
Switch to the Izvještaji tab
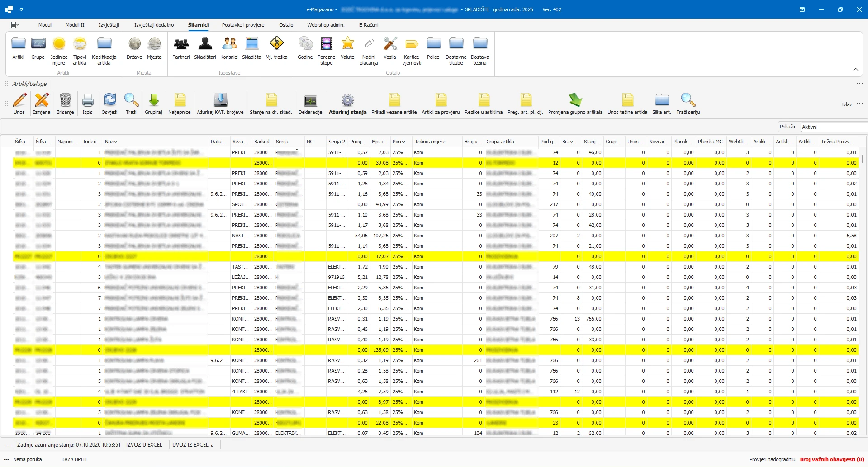tap(109, 25)
